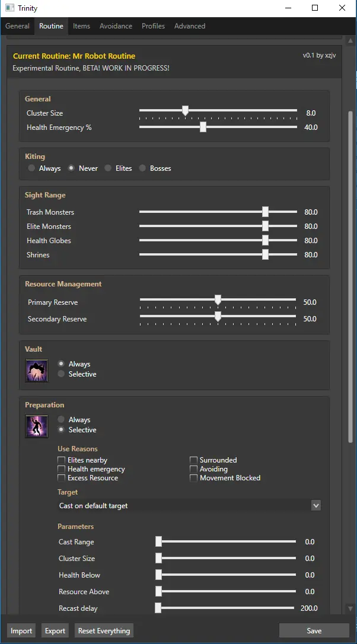Tick the Movement Blocked checkbox
357x644 pixels.
tap(193, 478)
